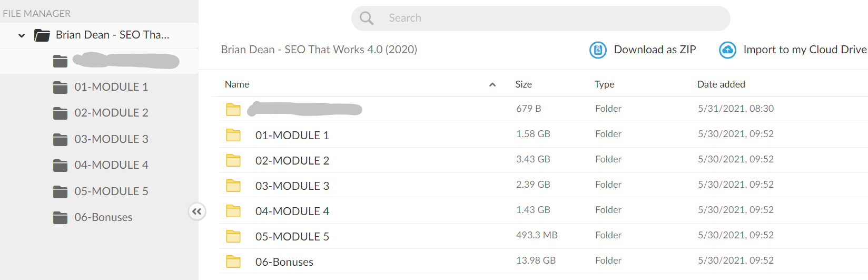Image resolution: width=868 pixels, height=280 pixels.
Task: Collapse the Brian Dean tree chevron
Action: (x=22, y=36)
